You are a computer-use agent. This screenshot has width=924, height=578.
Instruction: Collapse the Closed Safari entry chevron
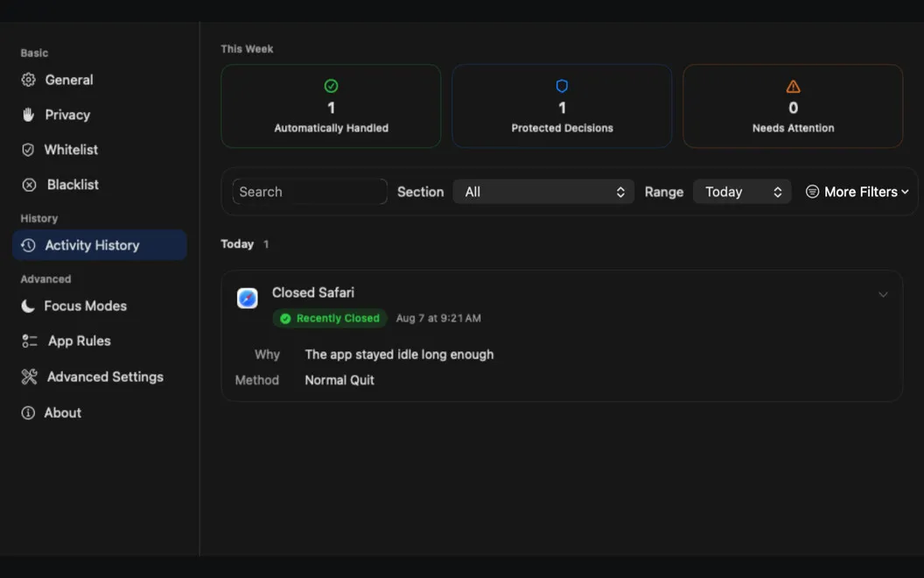pyautogui.click(x=883, y=294)
